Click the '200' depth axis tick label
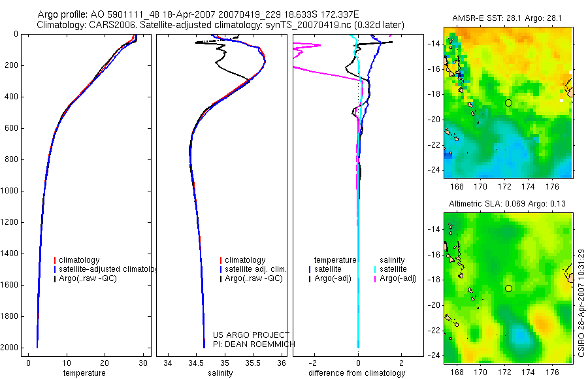 click(11, 65)
